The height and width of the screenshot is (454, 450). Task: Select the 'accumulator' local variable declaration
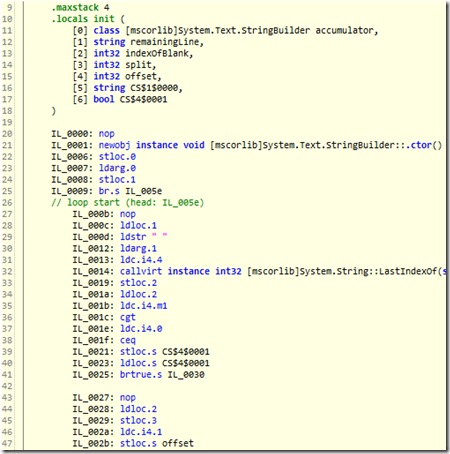click(225, 30)
